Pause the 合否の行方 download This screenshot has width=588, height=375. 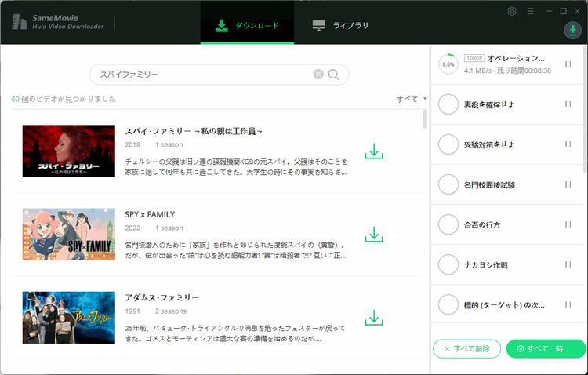point(568,224)
